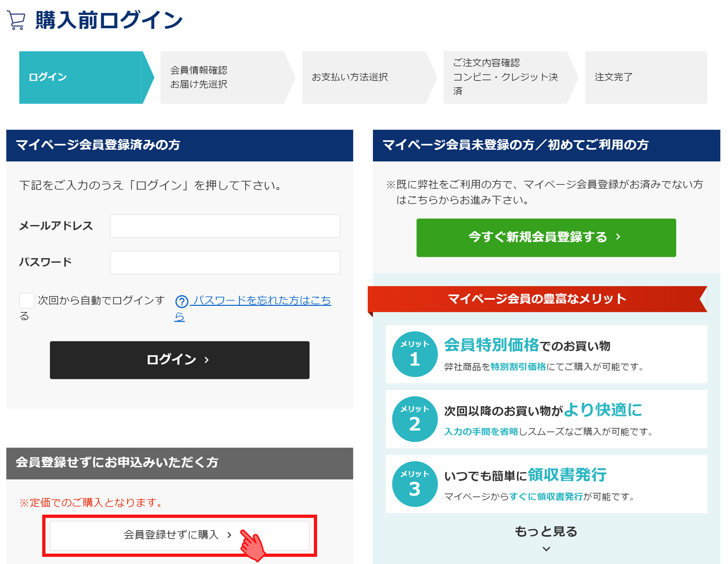The image size is (728, 564).
Task: Click the メリット2 circle badge
Action: click(x=414, y=419)
